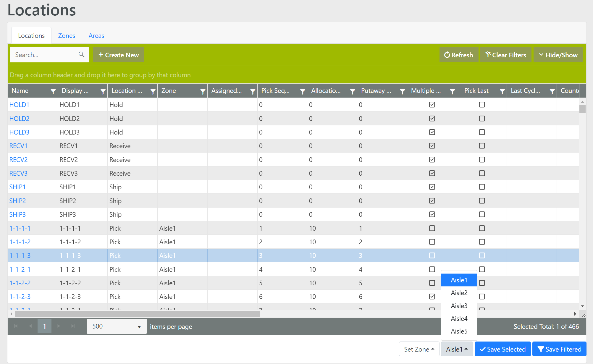Image resolution: width=593 pixels, height=364 pixels.
Task: Click the Save Selected button
Action: click(x=502, y=349)
